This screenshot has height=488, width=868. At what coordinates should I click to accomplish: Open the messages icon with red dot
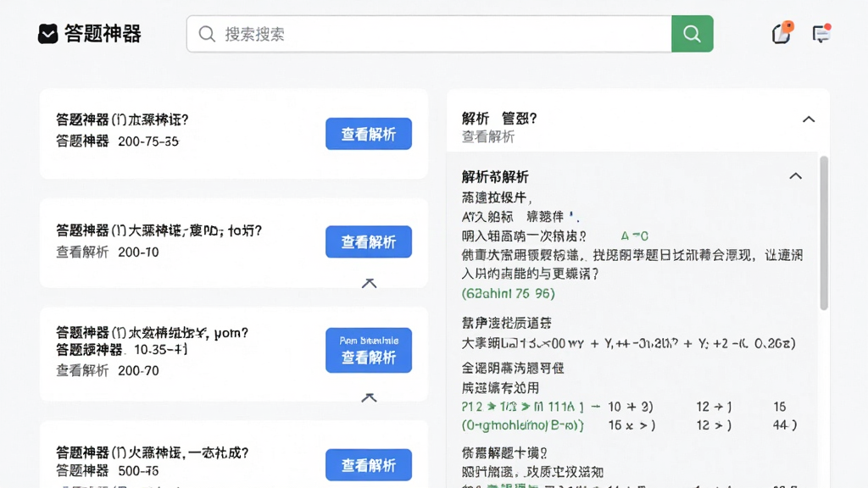(821, 33)
